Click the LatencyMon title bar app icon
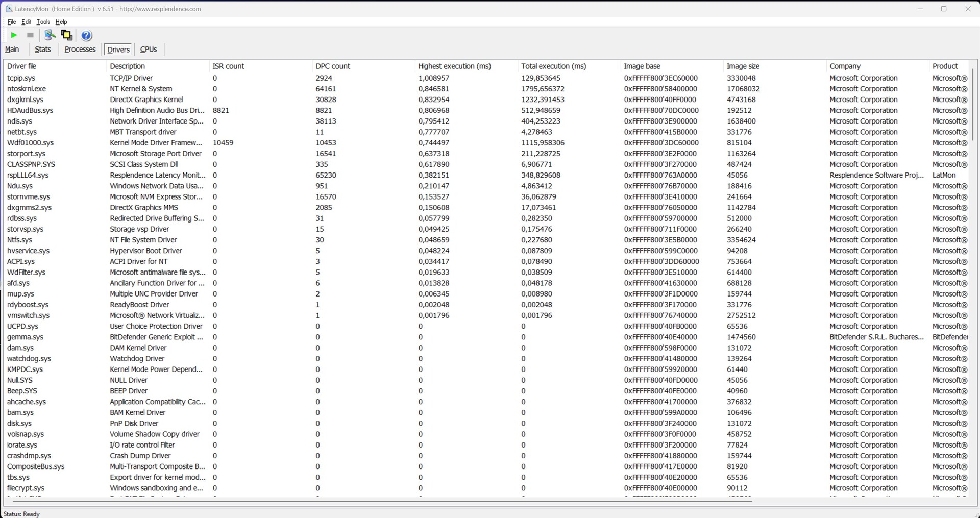Viewport: 980px width, 518px height. [9, 9]
